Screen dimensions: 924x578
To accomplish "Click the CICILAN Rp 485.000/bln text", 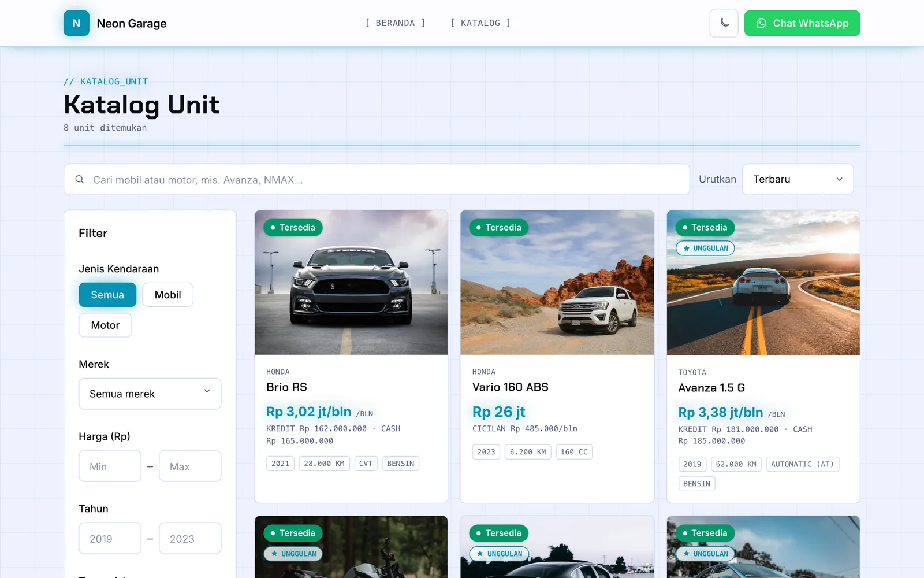I will [525, 429].
